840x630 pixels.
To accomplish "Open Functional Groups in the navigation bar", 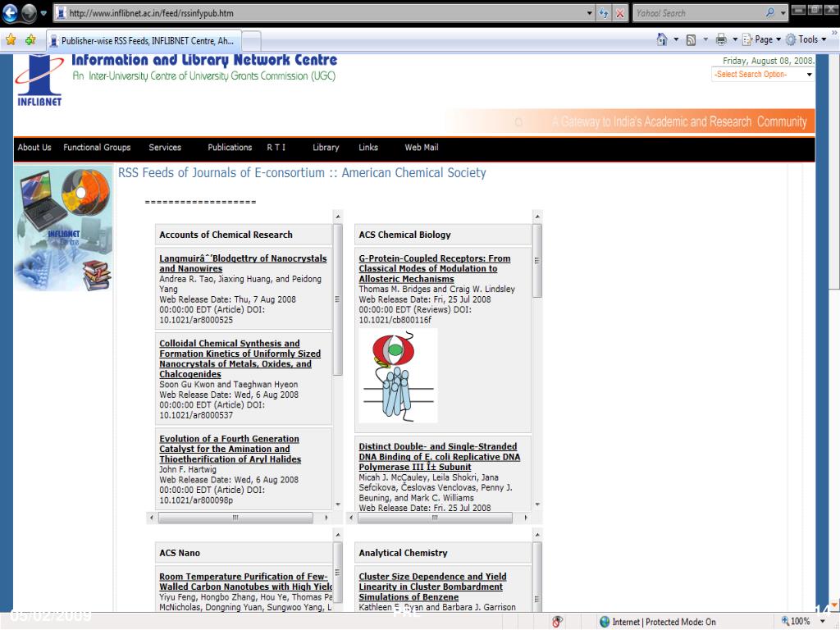I will (x=97, y=148).
